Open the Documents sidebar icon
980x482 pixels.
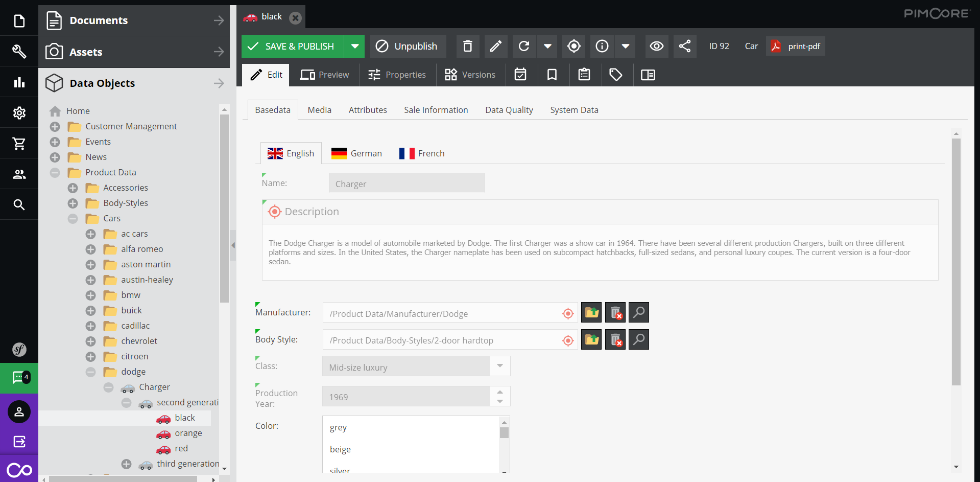(x=19, y=21)
